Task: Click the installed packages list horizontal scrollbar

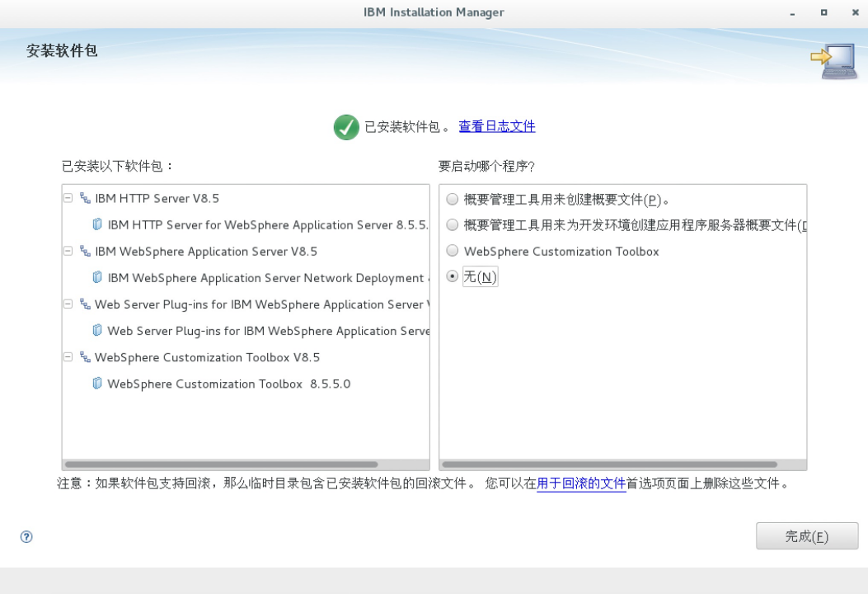Action: coord(221,464)
